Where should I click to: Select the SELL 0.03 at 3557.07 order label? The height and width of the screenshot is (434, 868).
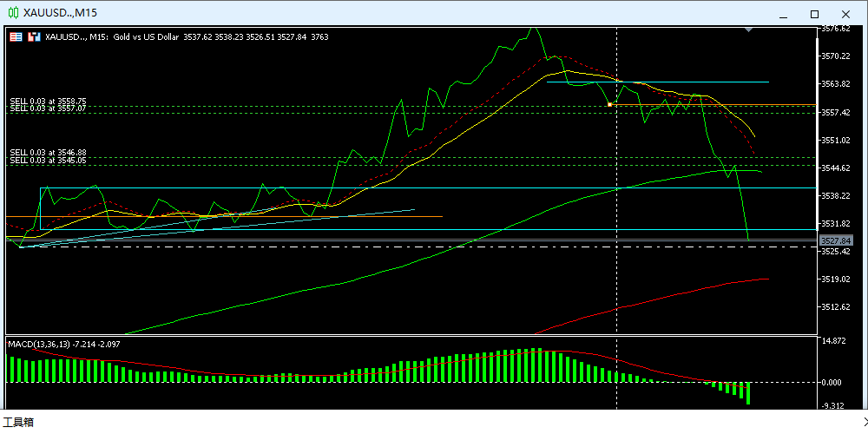pyautogui.click(x=48, y=108)
